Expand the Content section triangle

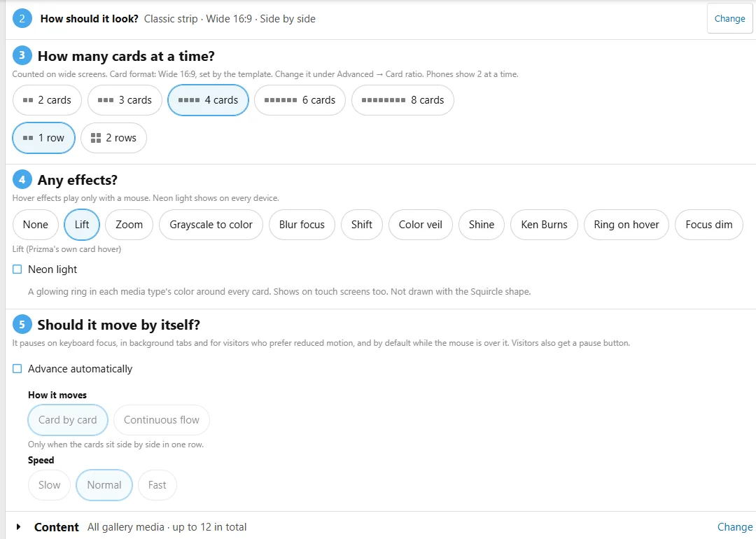click(x=18, y=527)
